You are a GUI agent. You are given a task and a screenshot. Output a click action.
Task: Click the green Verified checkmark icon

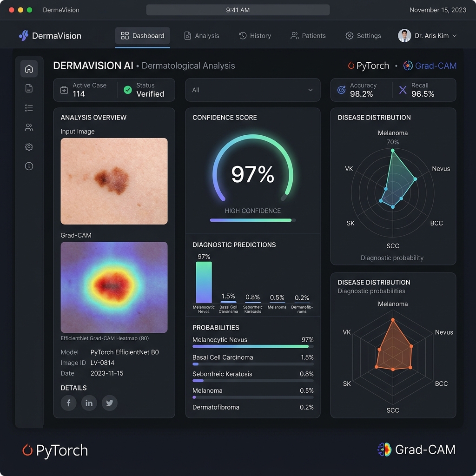(128, 90)
